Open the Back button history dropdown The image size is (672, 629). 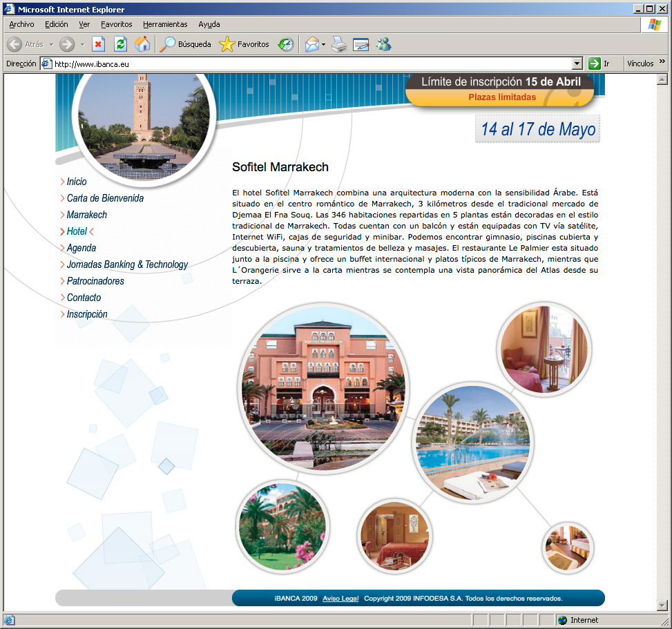point(51,44)
